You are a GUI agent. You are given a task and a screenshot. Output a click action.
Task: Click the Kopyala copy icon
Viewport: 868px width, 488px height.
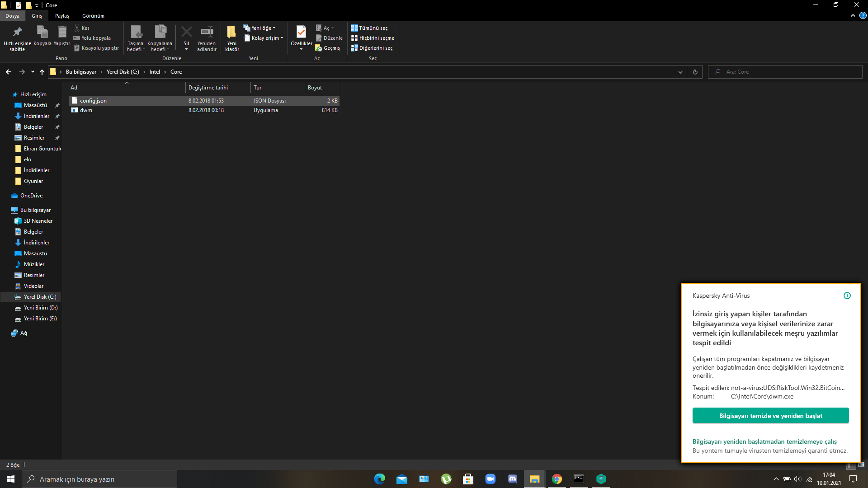[42, 32]
